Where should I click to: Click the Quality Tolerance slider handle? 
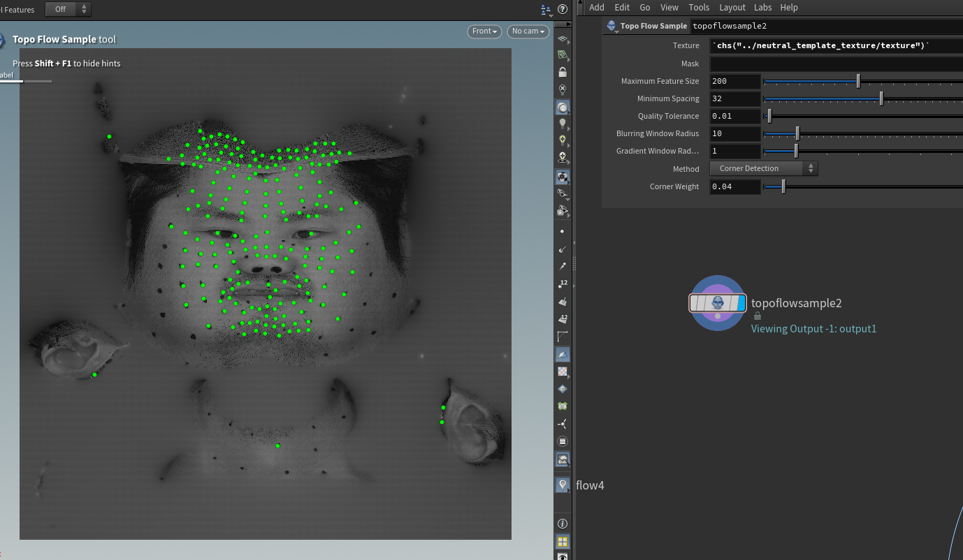pyautogui.click(x=769, y=116)
